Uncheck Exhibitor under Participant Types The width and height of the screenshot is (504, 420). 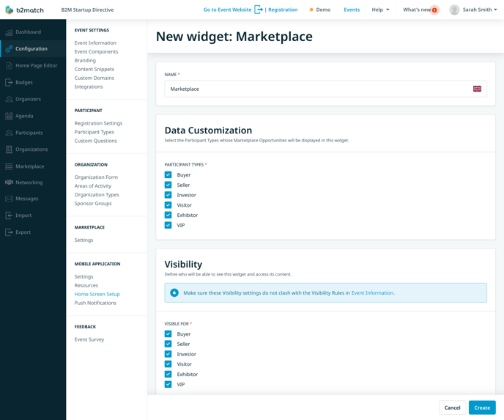[x=168, y=215]
